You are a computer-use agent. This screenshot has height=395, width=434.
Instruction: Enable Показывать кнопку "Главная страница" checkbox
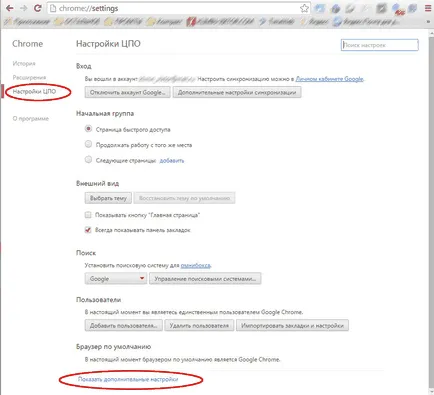tap(88, 215)
